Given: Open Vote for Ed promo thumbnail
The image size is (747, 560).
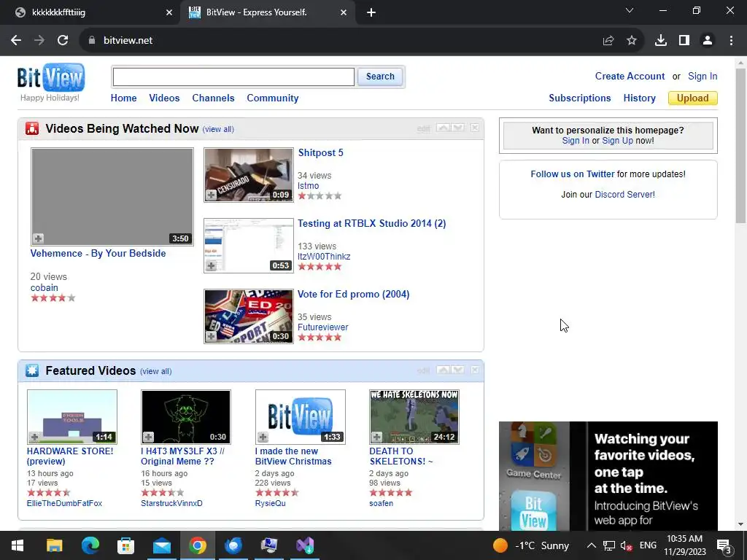Looking at the screenshot, I should coord(249,316).
